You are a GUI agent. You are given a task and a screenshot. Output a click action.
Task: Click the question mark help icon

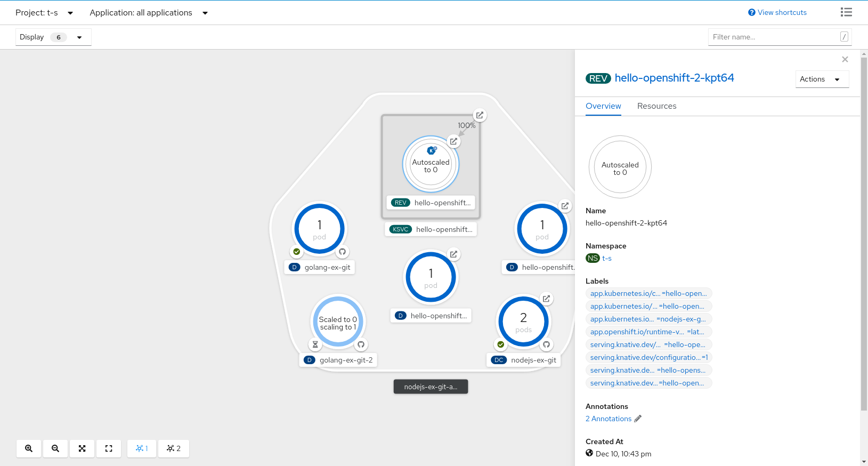[752, 12]
